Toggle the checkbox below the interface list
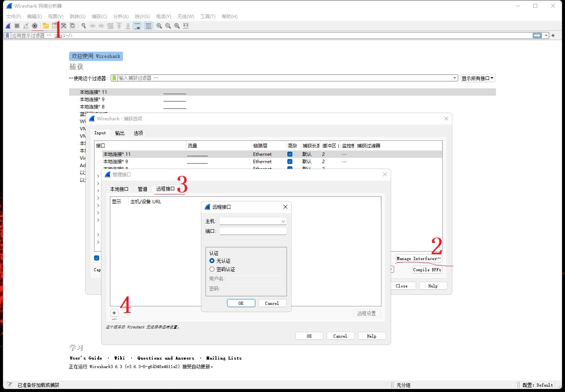Viewport: 565px width, 392px height. (x=96, y=258)
